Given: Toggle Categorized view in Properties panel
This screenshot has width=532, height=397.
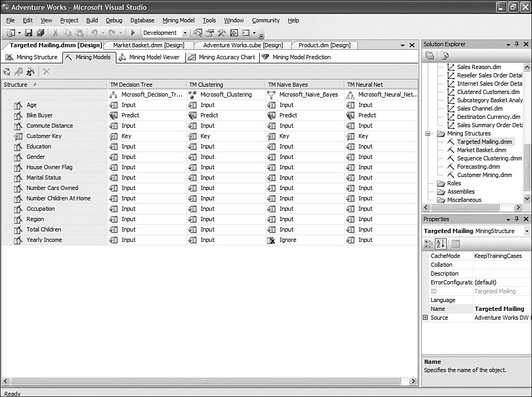Looking at the screenshot, I should 429,243.
